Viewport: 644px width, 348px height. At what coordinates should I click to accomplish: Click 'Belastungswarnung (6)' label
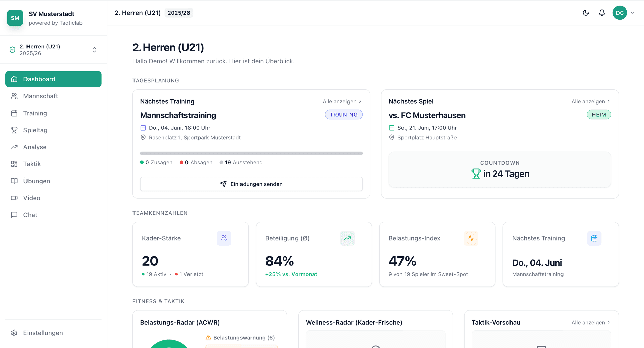point(244,337)
